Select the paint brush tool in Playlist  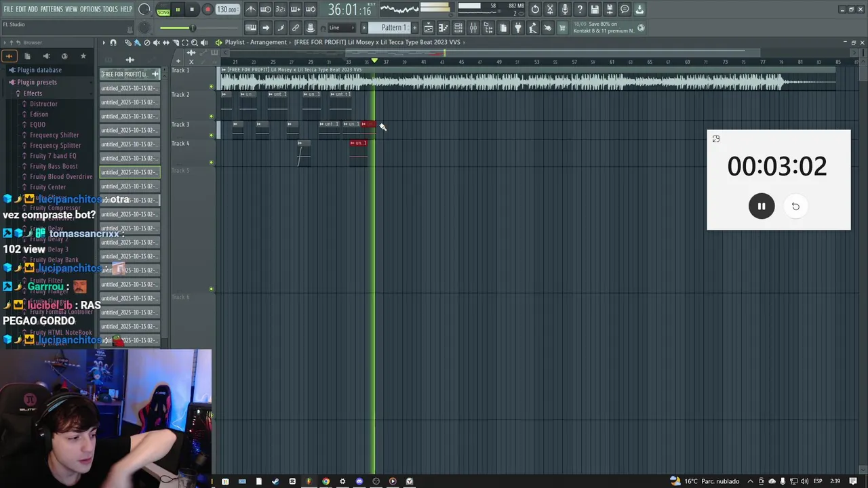[x=137, y=43]
